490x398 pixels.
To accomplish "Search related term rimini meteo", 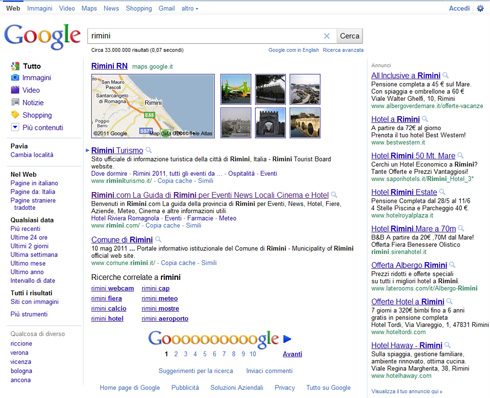I will [x=160, y=299].
